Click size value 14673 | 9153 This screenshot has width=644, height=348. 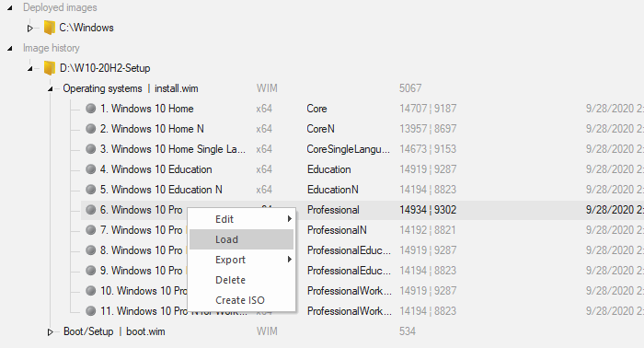(x=428, y=149)
